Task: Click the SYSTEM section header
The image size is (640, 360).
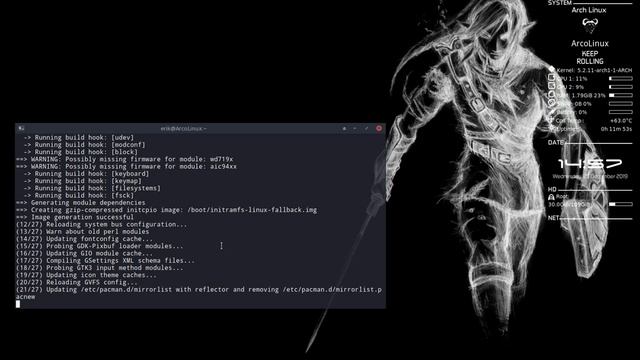Action: (560, 3)
